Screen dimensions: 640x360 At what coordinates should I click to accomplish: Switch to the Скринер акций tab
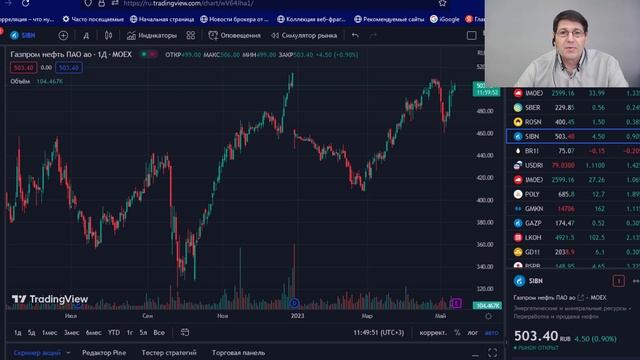37,353
